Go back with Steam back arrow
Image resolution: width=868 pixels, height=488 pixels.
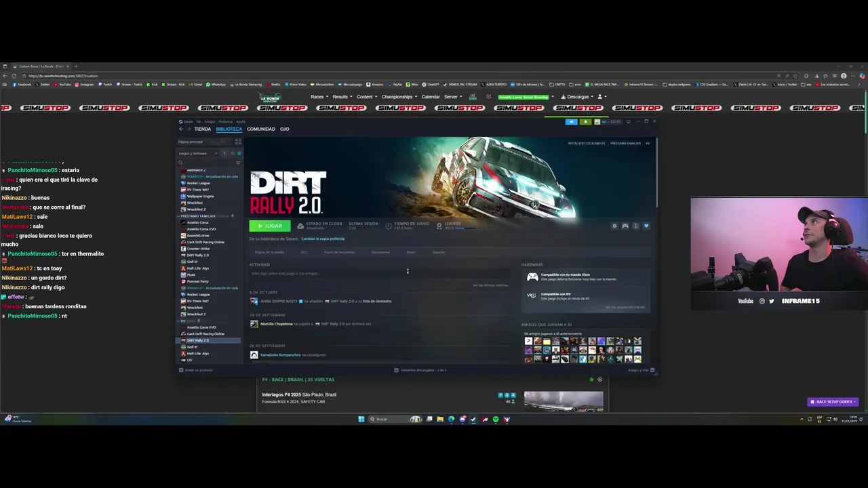coord(180,129)
